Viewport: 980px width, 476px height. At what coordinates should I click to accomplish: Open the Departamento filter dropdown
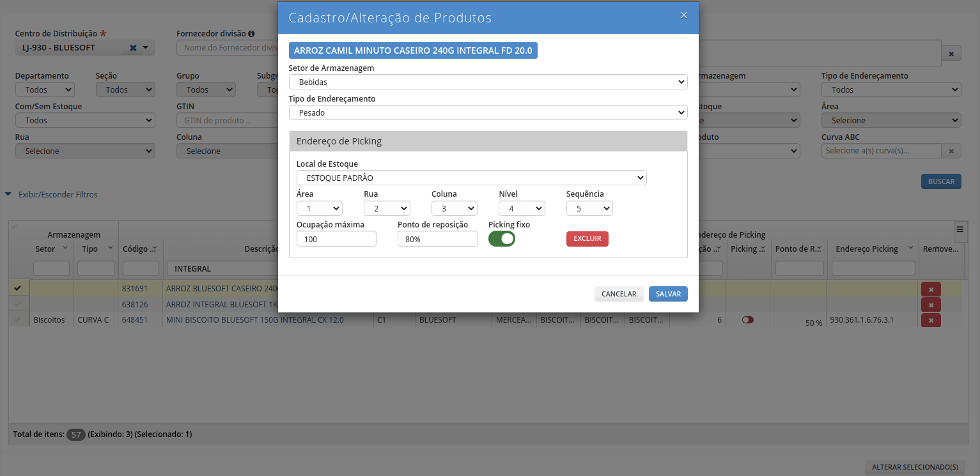pyautogui.click(x=45, y=90)
